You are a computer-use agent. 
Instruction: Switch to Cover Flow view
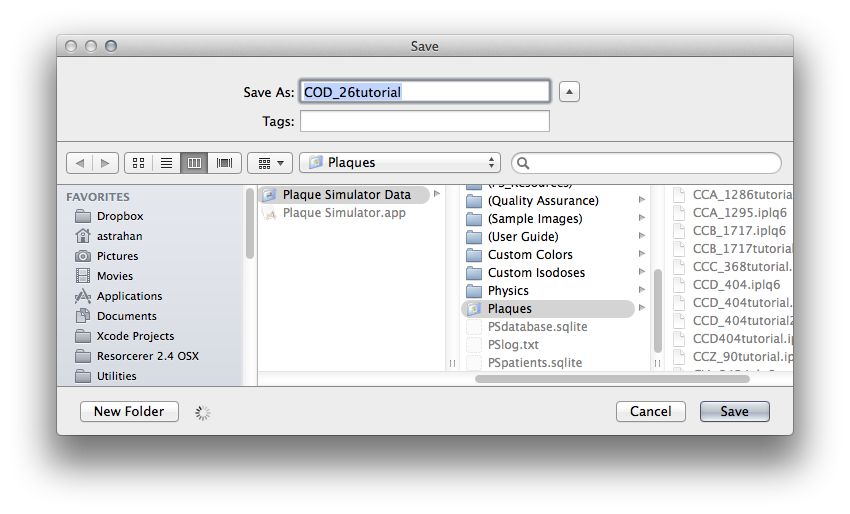(x=224, y=162)
